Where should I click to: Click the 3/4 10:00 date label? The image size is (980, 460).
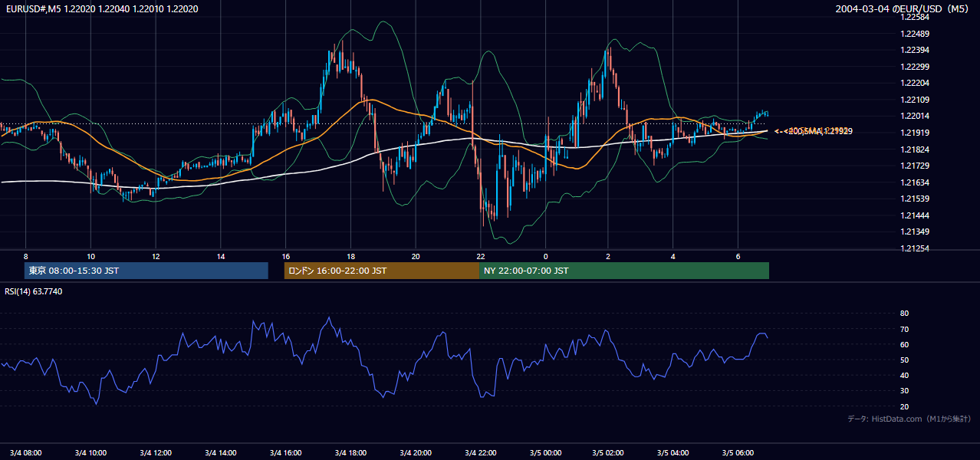point(90,452)
